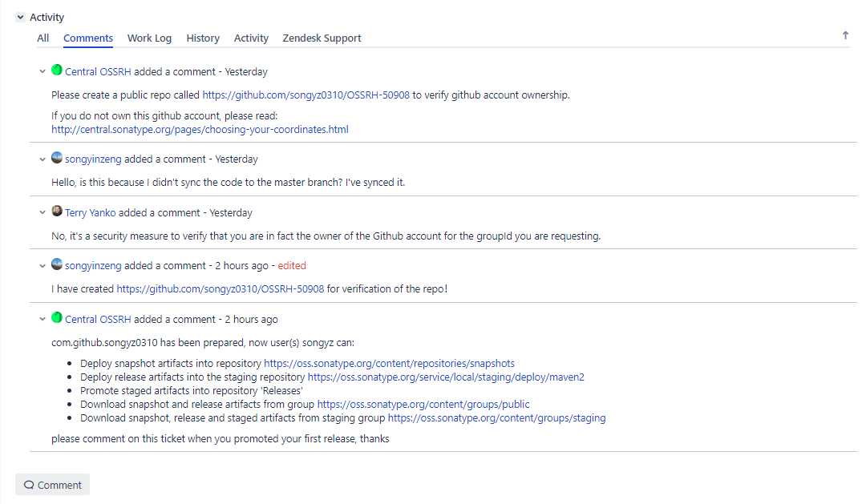Open the staging deploy maven2 link

tap(446, 377)
